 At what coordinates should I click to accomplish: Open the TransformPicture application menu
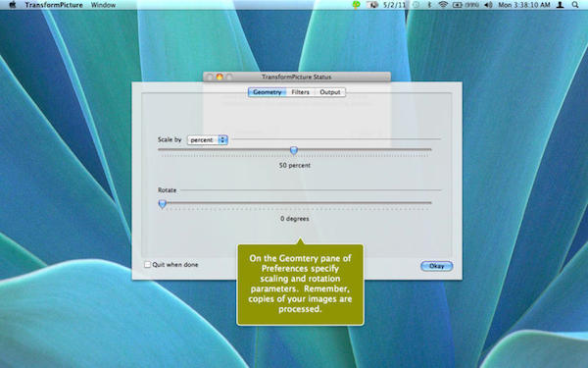(x=54, y=5)
